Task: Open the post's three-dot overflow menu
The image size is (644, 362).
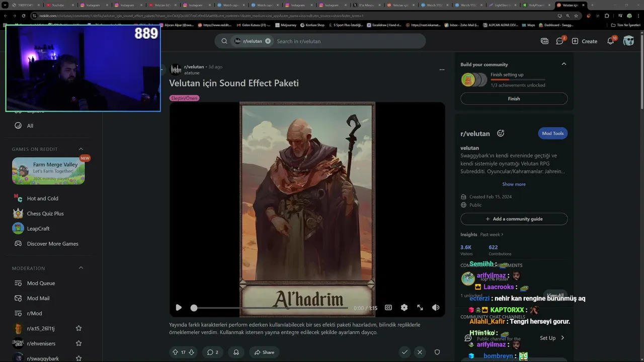Action: (x=442, y=70)
